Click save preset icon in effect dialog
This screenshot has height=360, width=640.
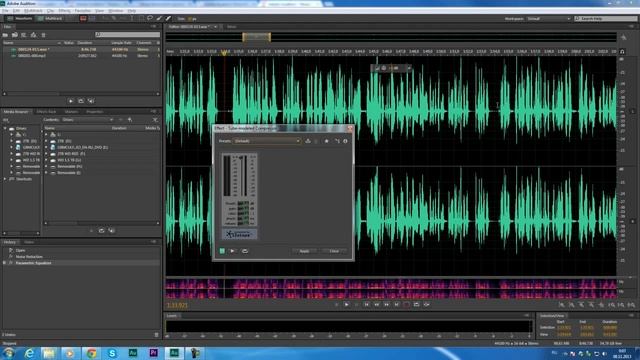(308, 141)
